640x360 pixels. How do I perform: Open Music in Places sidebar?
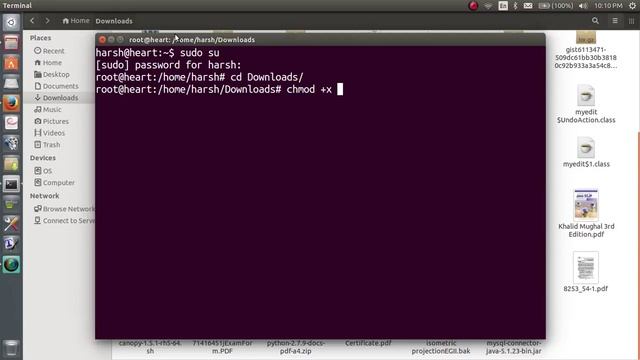(x=48, y=109)
